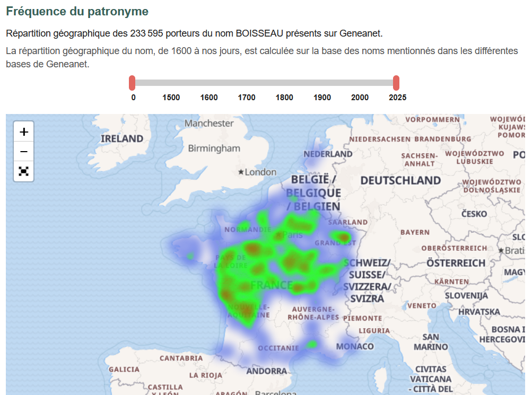The height and width of the screenshot is (395, 532).
Task: Click the IRELAND label on the map
Action: pyautogui.click(x=122, y=138)
